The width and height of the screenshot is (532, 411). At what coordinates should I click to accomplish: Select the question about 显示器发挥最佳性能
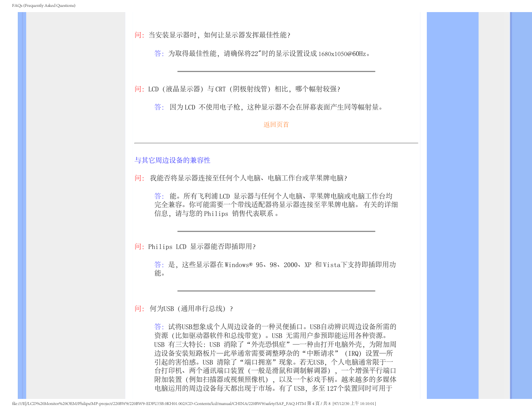219,35
